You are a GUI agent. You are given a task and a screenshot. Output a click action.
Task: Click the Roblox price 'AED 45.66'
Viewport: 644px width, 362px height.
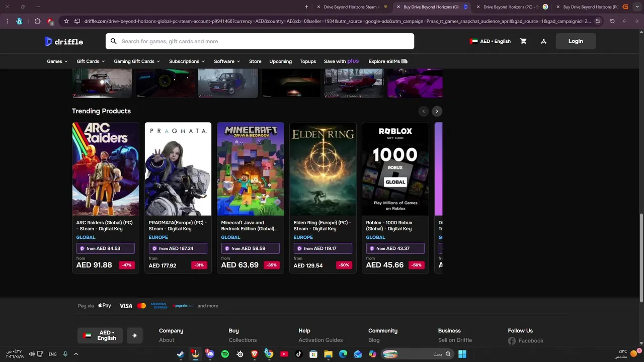pyautogui.click(x=385, y=265)
